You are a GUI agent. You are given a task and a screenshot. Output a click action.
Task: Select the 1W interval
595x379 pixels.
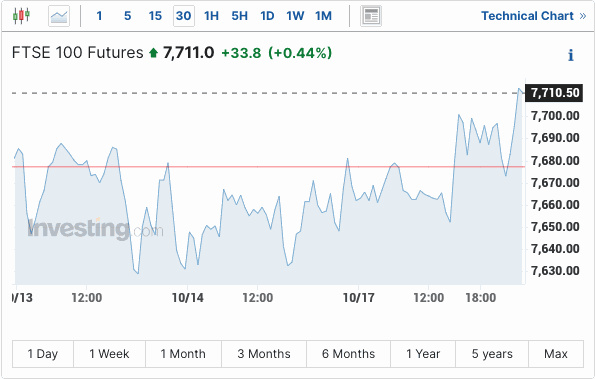click(x=295, y=16)
